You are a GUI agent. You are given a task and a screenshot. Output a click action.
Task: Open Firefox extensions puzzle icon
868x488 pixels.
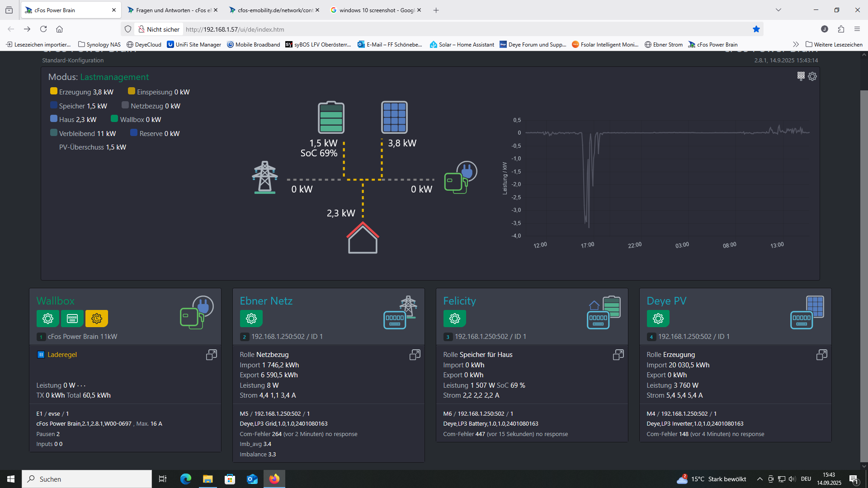coord(841,29)
